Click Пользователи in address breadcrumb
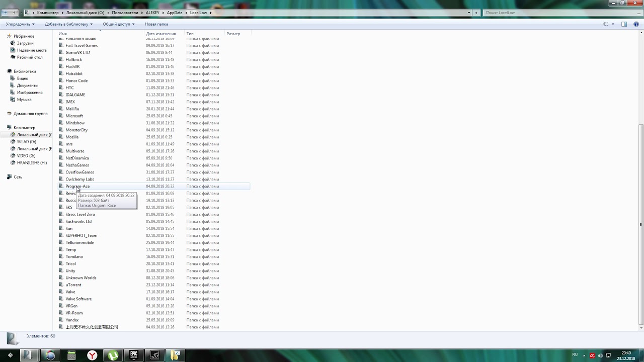This screenshot has height=362, width=644. click(125, 13)
